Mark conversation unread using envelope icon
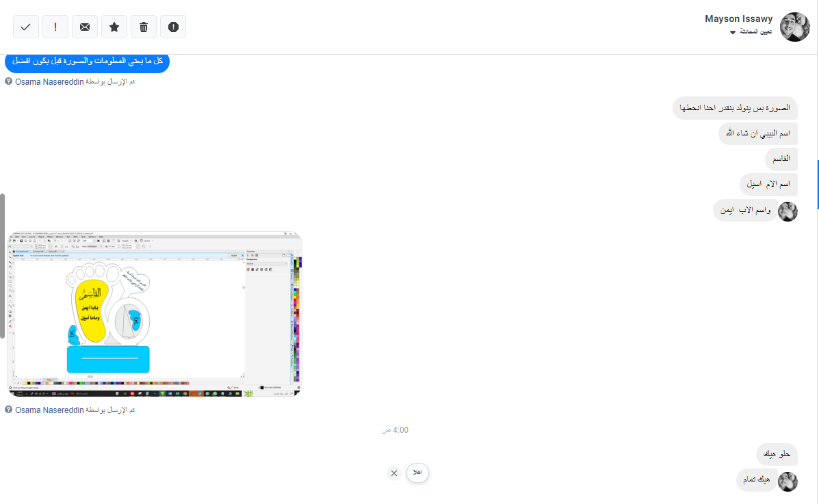Screen dimensions: 819x504 [x=85, y=27]
